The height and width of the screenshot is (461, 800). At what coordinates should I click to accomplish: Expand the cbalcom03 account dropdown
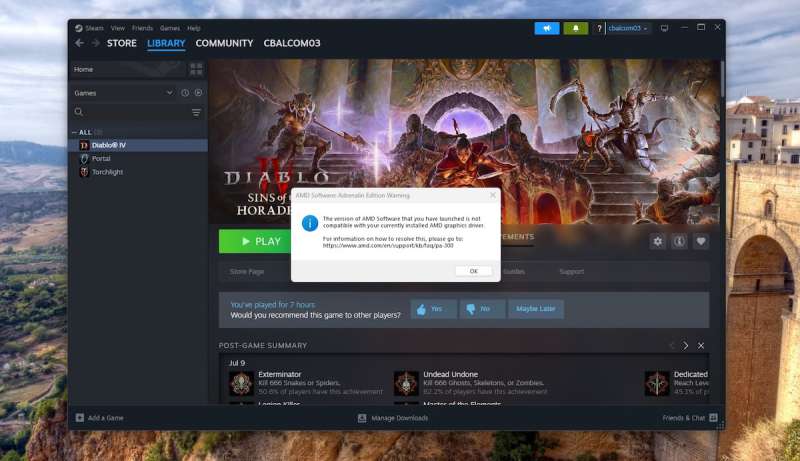pos(628,29)
